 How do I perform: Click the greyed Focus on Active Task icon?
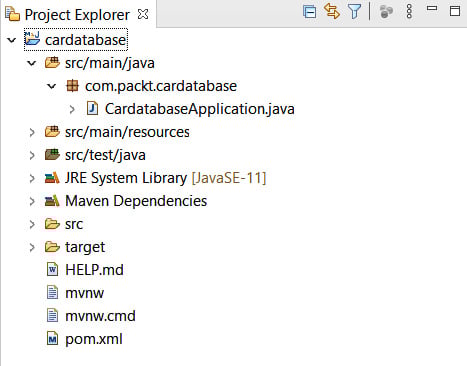pos(386,12)
